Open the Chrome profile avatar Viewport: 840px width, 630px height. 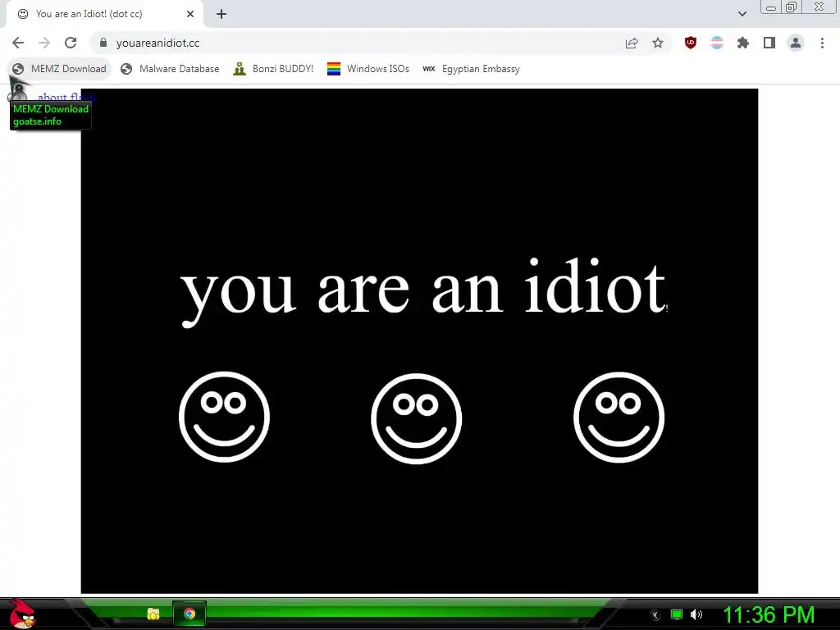click(796, 43)
